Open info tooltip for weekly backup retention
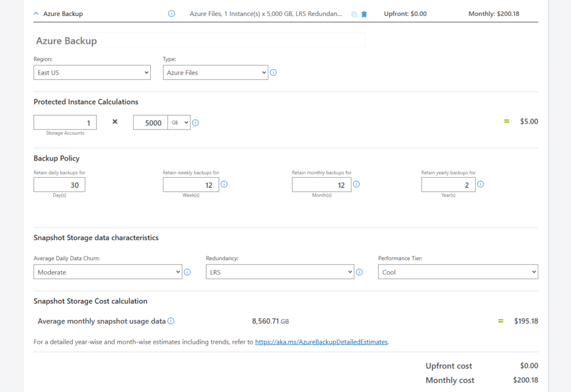Screen dimensions: 571x392 tap(224, 184)
